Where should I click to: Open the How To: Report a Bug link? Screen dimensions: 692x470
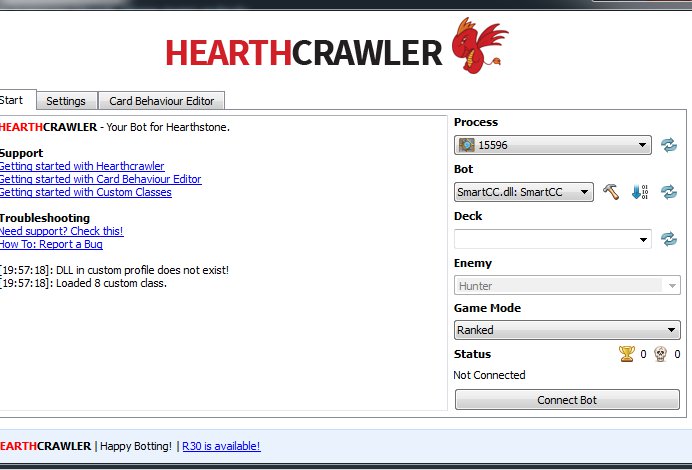click(51, 244)
